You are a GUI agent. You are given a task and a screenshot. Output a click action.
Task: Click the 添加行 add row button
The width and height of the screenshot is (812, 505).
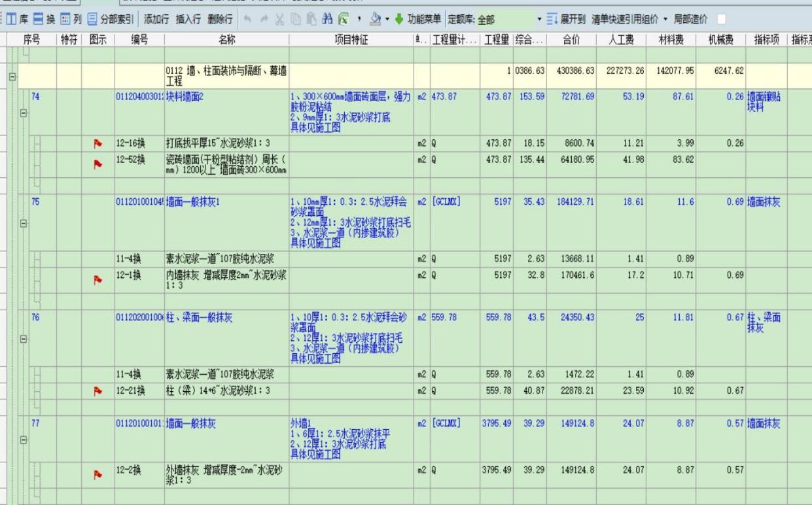[156, 20]
